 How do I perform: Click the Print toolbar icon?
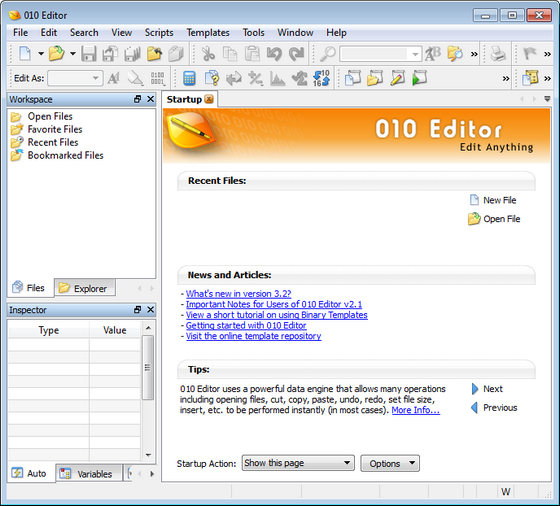pyautogui.click(x=498, y=54)
